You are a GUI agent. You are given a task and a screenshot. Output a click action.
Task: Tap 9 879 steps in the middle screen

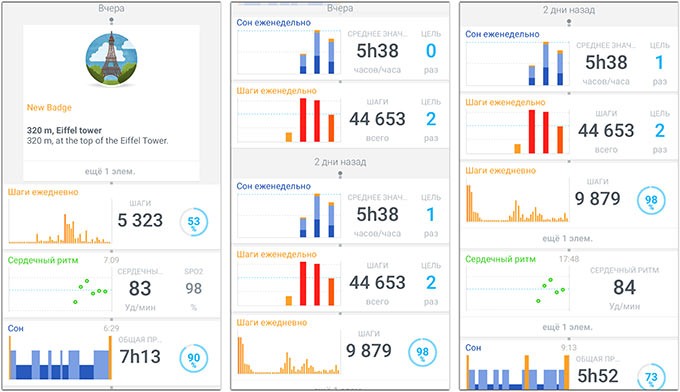(x=369, y=350)
